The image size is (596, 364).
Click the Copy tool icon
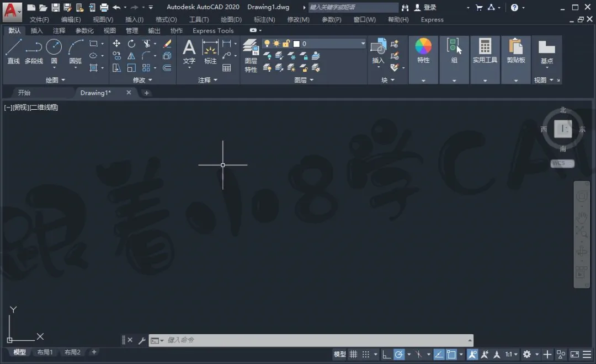point(116,56)
